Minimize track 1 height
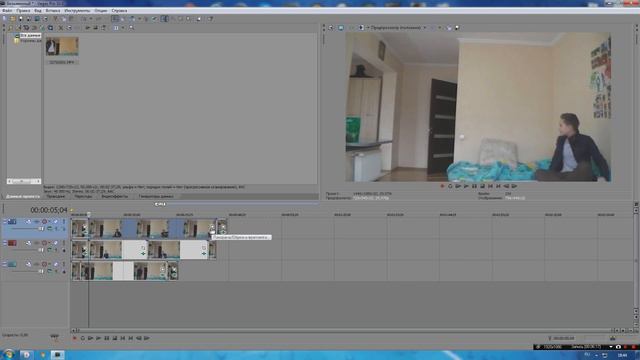Screen dimensions: 640x360 click(5, 221)
